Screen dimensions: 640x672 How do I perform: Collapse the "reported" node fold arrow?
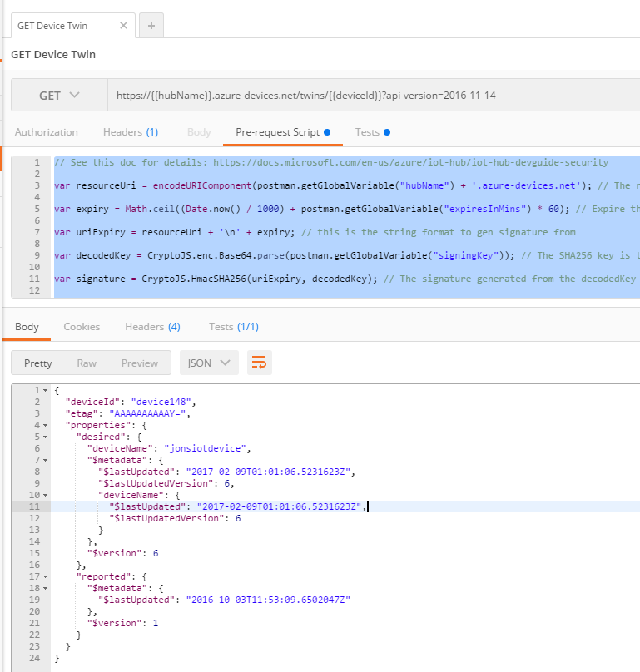45,576
